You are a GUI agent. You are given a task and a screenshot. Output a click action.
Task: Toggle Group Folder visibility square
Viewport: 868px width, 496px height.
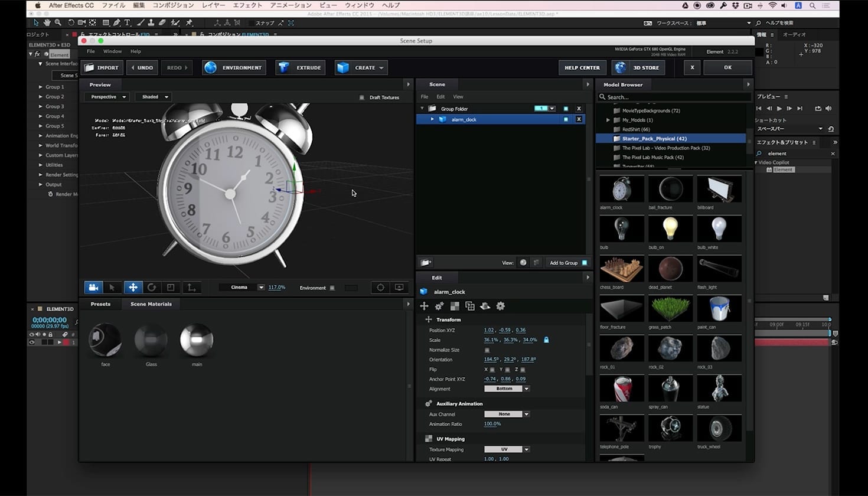(566, 109)
